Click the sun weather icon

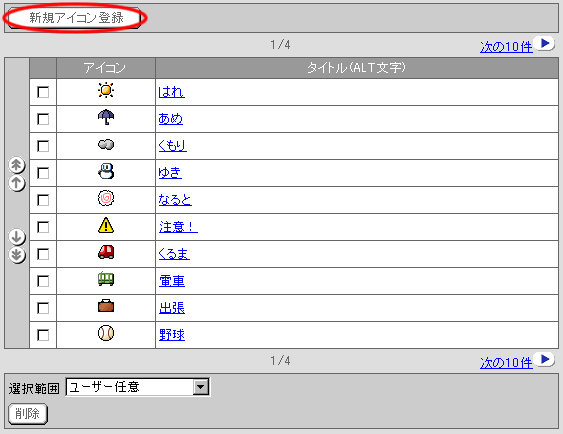[x=106, y=90]
